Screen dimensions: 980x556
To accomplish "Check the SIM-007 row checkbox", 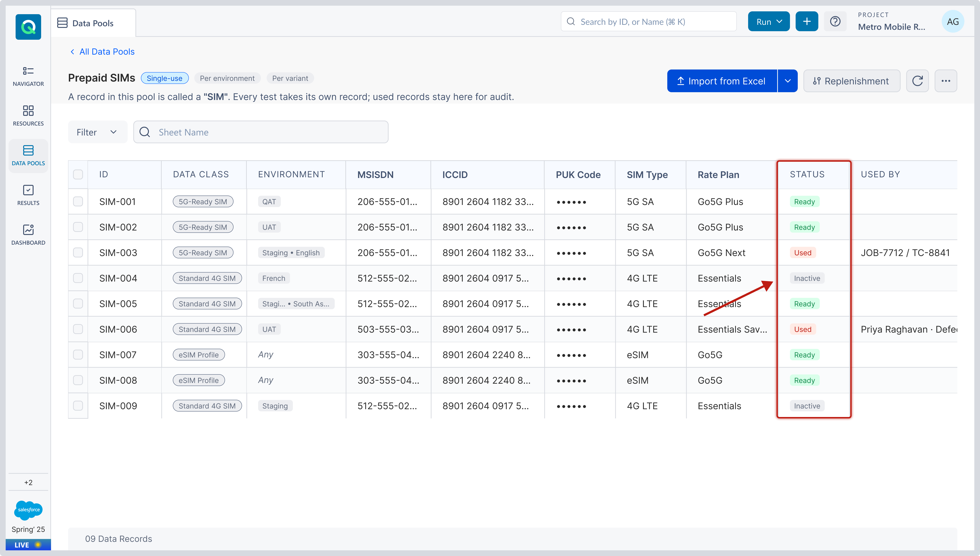I will (x=78, y=355).
